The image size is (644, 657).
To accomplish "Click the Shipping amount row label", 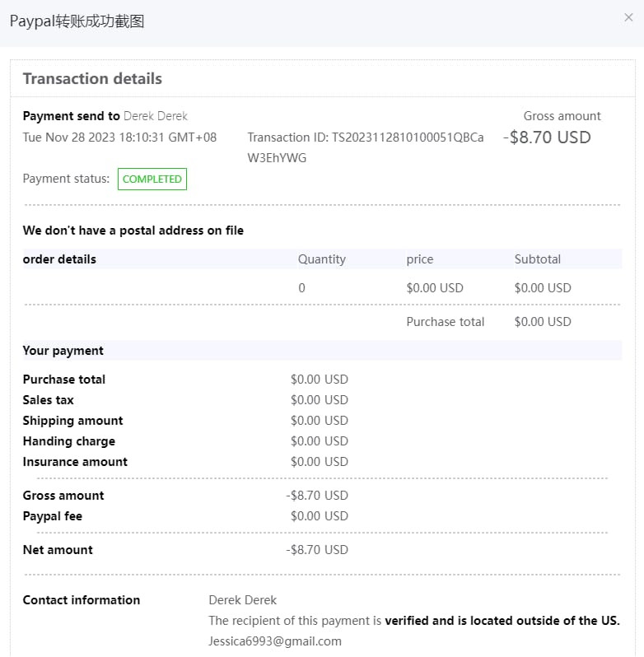I will pos(72,421).
